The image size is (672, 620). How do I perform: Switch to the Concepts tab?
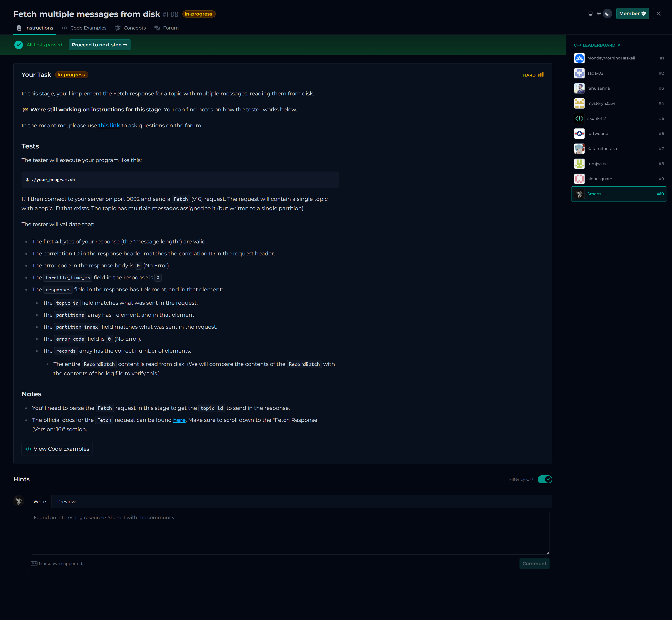point(130,28)
